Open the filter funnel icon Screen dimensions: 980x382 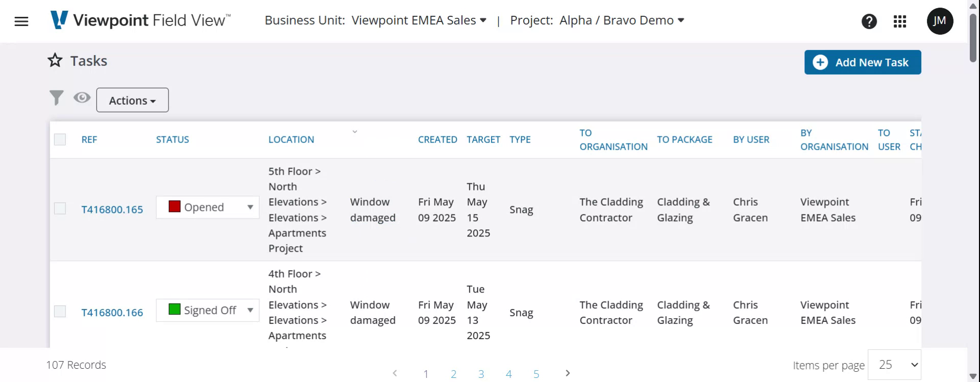tap(56, 98)
